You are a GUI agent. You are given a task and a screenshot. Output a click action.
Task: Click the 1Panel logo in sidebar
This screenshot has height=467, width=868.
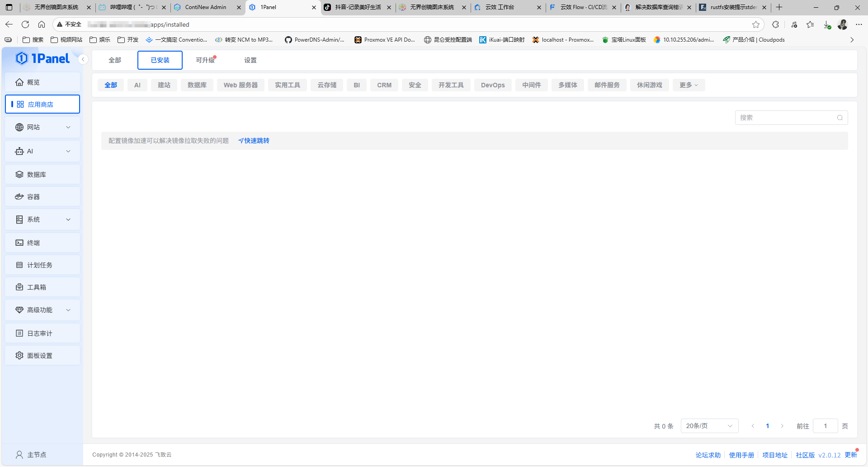coord(42,58)
